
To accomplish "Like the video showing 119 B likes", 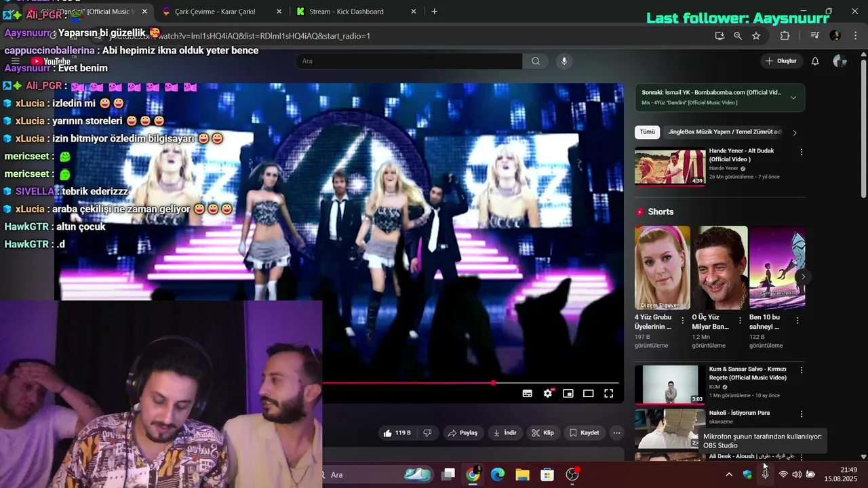I will click(x=397, y=433).
